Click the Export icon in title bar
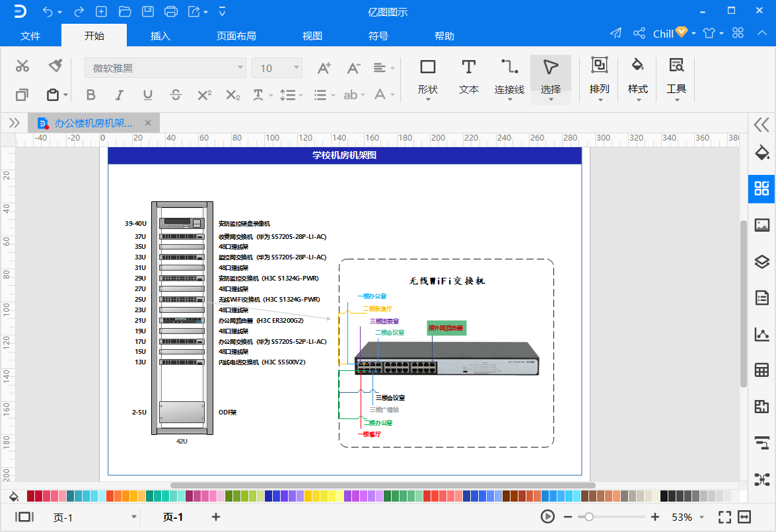The height and width of the screenshot is (532, 776). pyautogui.click(x=194, y=11)
